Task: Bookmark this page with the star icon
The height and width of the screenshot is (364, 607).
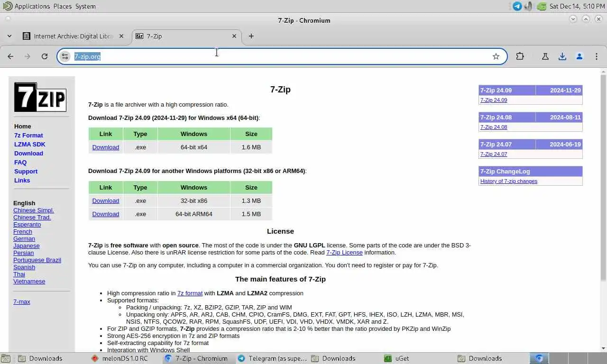Action: click(x=496, y=56)
